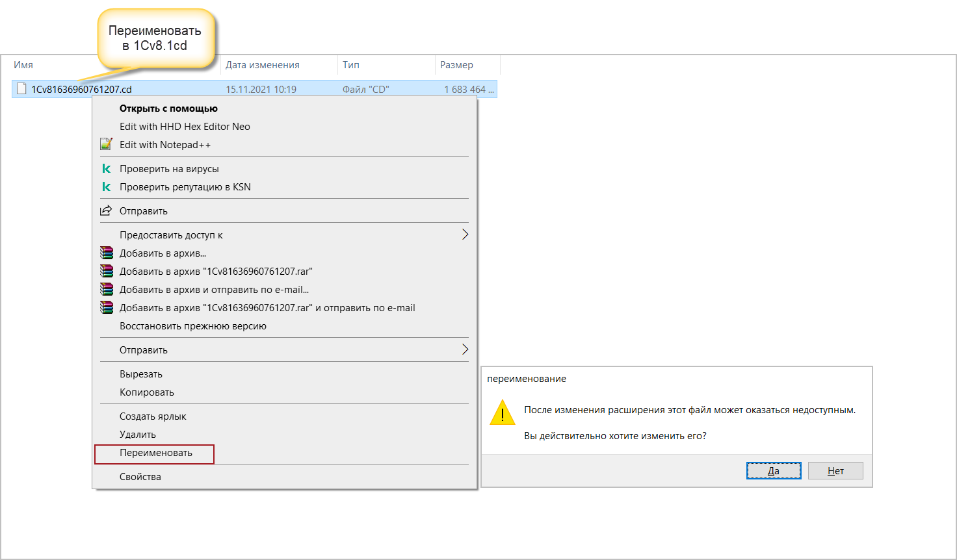Click the file type 'Файл "CD"'
This screenshot has width=957, height=560.
[x=366, y=90]
